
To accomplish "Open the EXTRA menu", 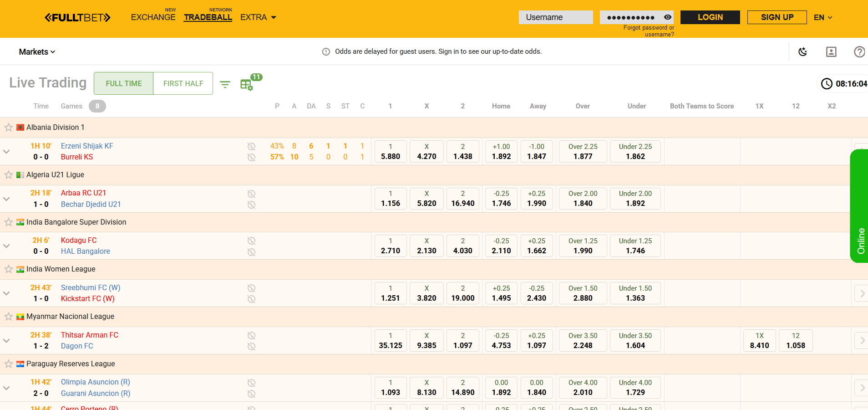I will 258,17.
